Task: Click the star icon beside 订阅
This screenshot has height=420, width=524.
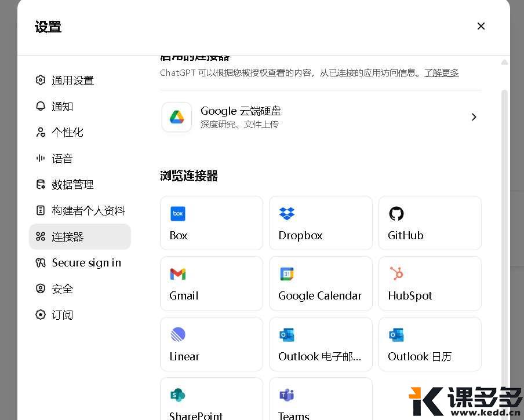Action: tap(41, 315)
